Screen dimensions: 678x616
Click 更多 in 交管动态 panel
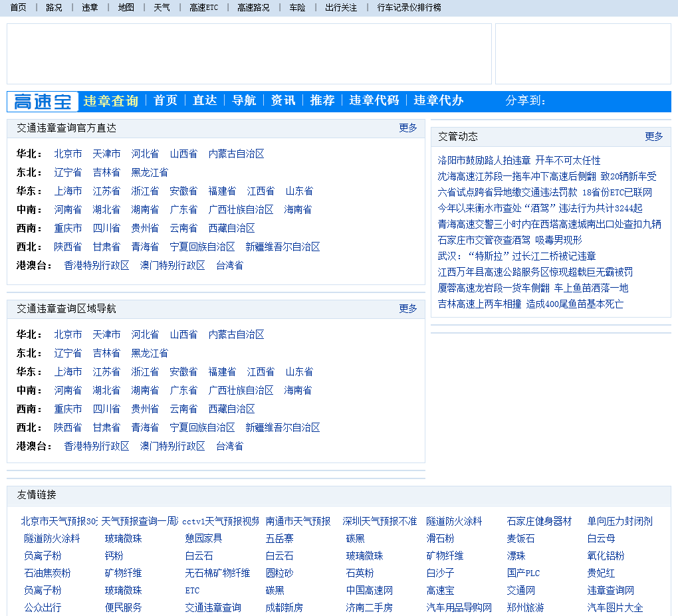[x=654, y=137]
